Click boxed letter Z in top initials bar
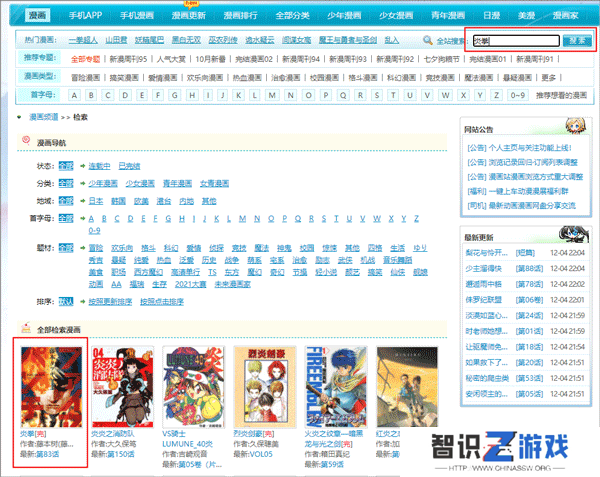600x477 pixels. coord(496,95)
